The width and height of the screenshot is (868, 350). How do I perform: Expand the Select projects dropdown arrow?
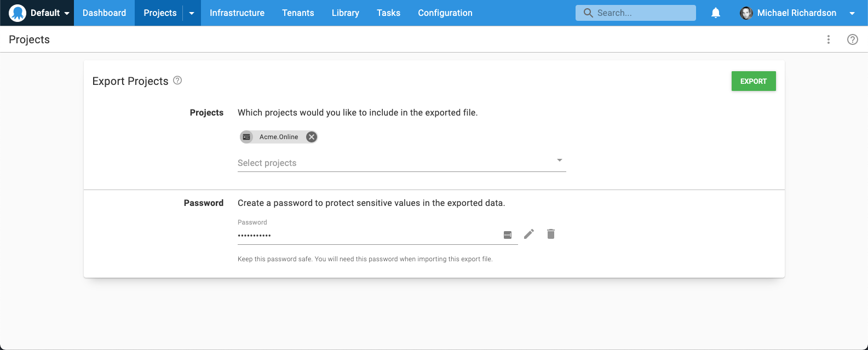[x=560, y=160]
